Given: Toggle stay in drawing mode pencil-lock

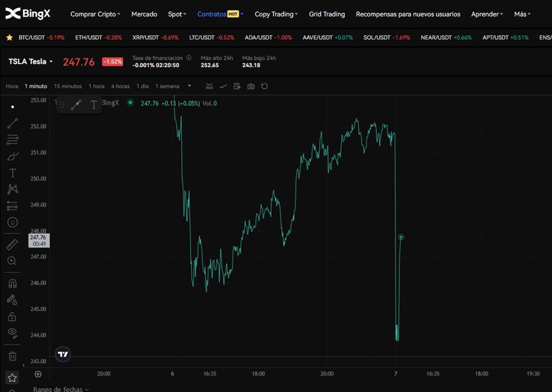Looking at the screenshot, I should (12, 300).
